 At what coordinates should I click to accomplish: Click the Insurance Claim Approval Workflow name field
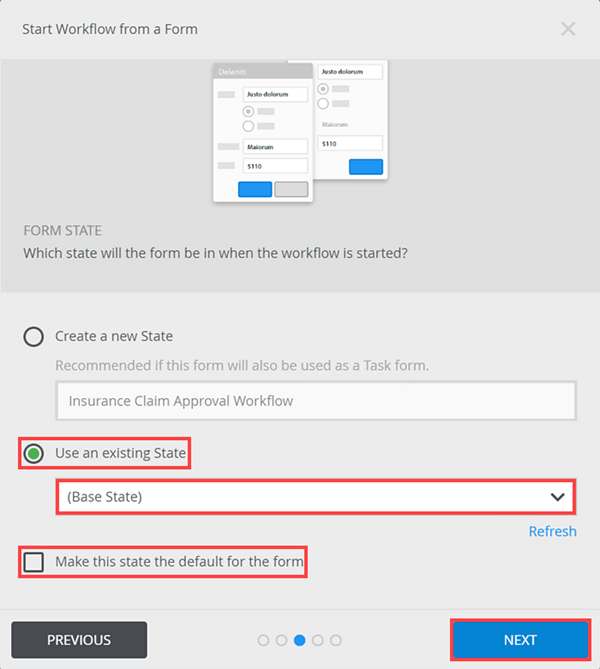click(x=315, y=401)
